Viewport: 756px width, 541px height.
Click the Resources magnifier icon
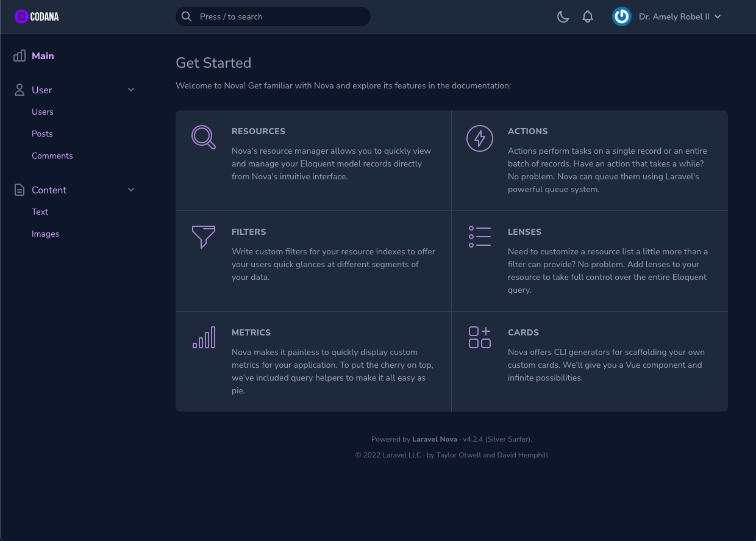(204, 137)
